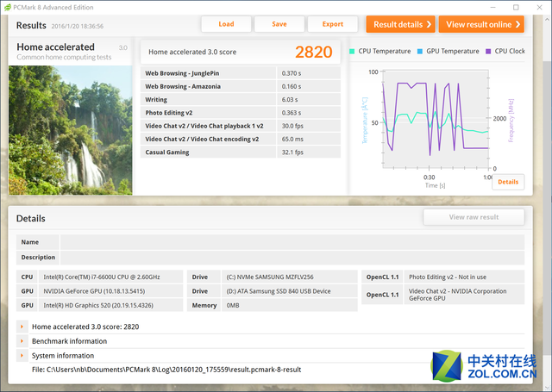Select the Web Browsing - JunglePin row
The image size is (552, 392).
tap(241, 73)
